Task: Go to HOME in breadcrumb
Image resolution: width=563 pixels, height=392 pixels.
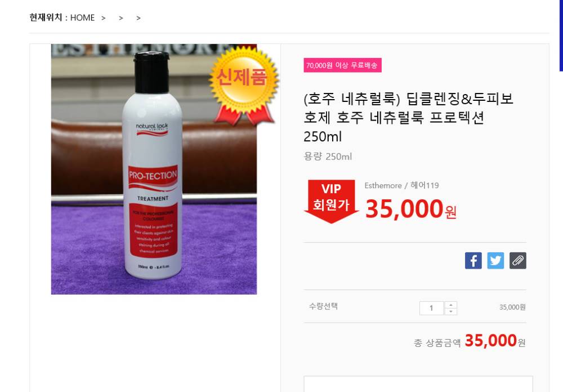Action: pos(82,17)
